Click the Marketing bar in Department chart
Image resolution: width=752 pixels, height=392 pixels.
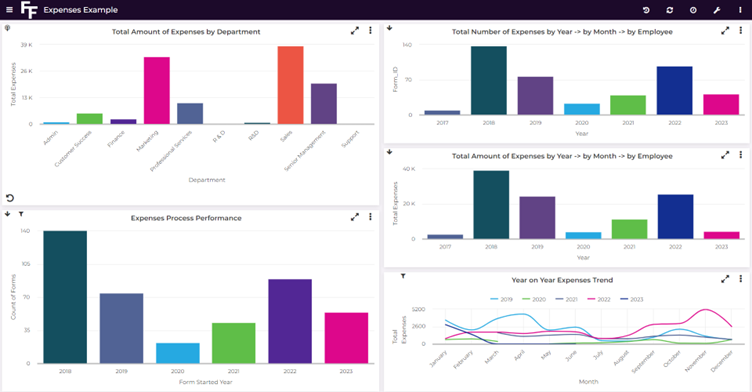click(x=157, y=90)
